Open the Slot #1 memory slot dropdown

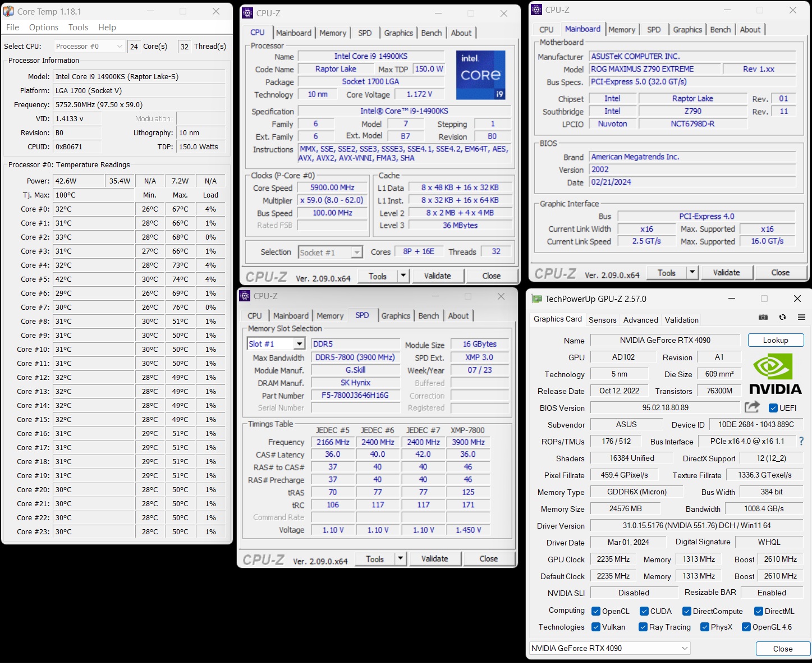pyautogui.click(x=276, y=344)
